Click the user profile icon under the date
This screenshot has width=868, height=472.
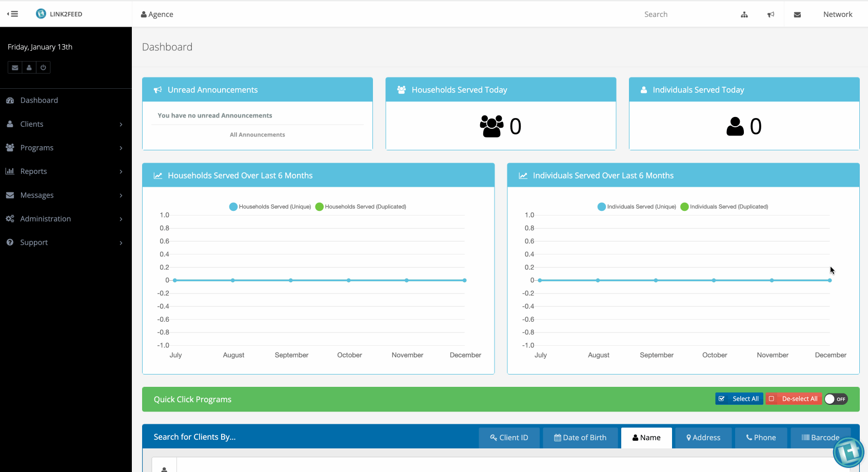(29, 68)
